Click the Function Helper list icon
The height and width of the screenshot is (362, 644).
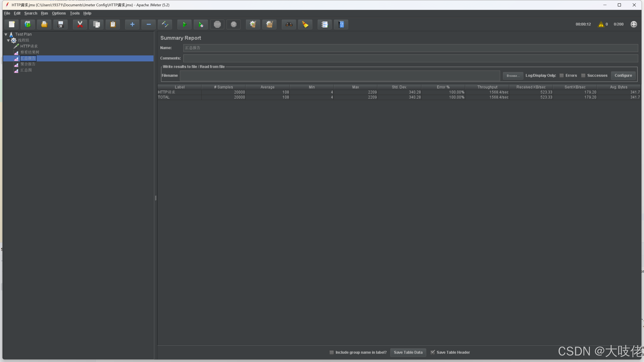point(325,24)
